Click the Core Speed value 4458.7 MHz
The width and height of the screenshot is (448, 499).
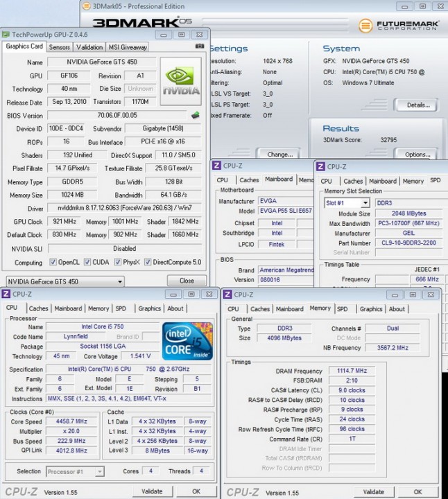pyautogui.click(x=71, y=421)
